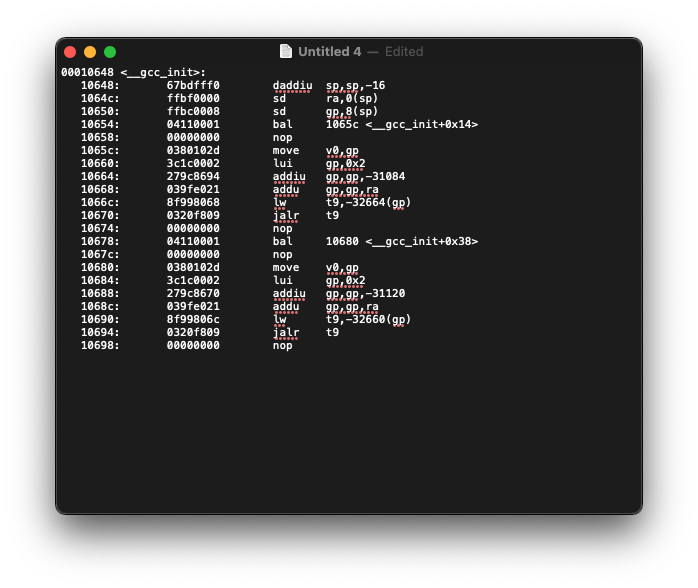Click the yellow minimize window button

(90, 52)
